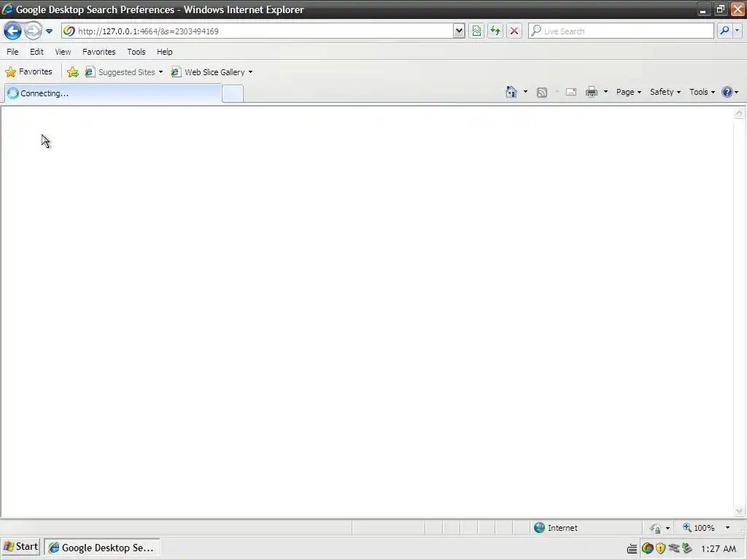Open the Favorites star button
Screen dimensions: 747x560
click(x=28, y=72)
